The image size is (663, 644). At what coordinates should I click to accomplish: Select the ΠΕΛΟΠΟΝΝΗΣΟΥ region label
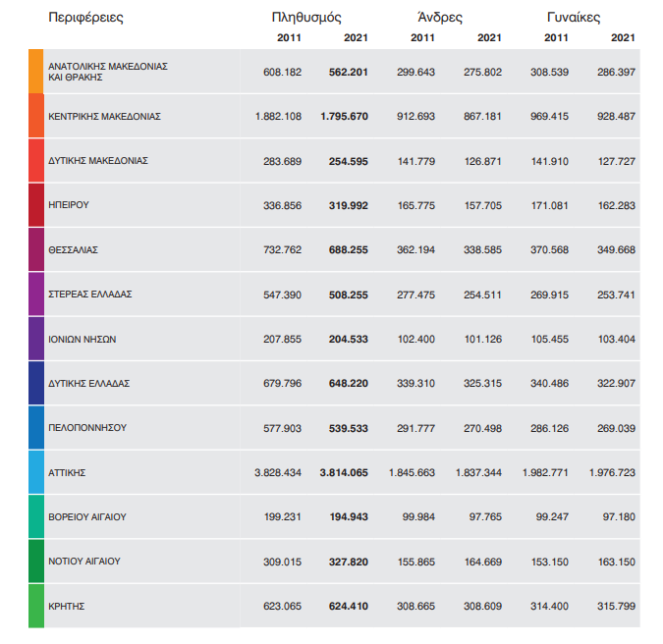point(87,428)
